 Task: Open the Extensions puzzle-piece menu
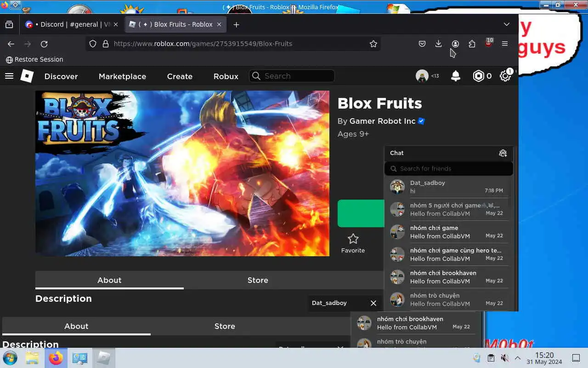pos(472,44)
